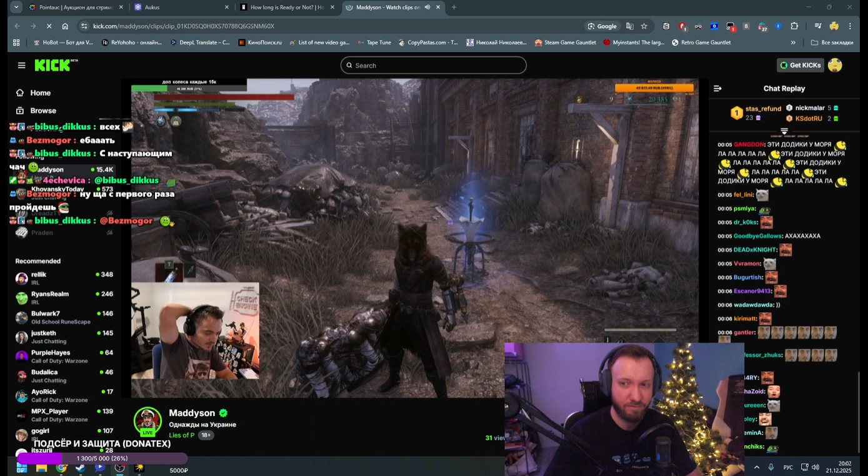Open Steam from the taskbar

81,468
